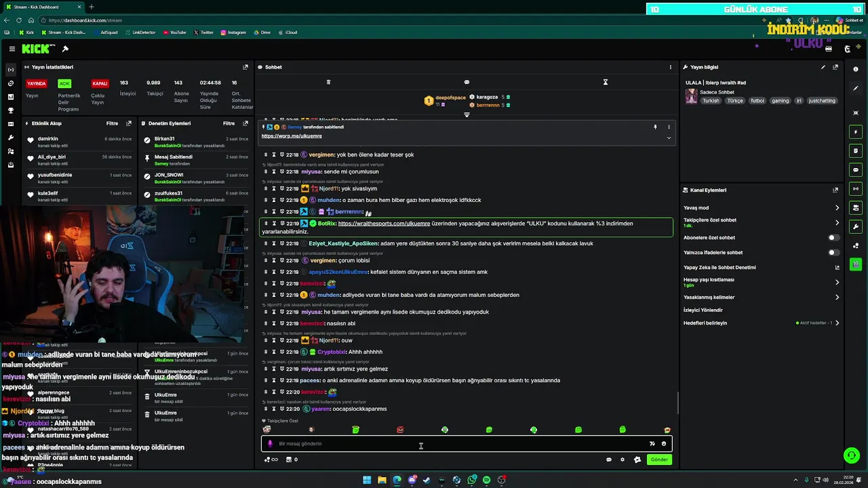Click the speech bubble icon in chat toolbar

[467, 82]
